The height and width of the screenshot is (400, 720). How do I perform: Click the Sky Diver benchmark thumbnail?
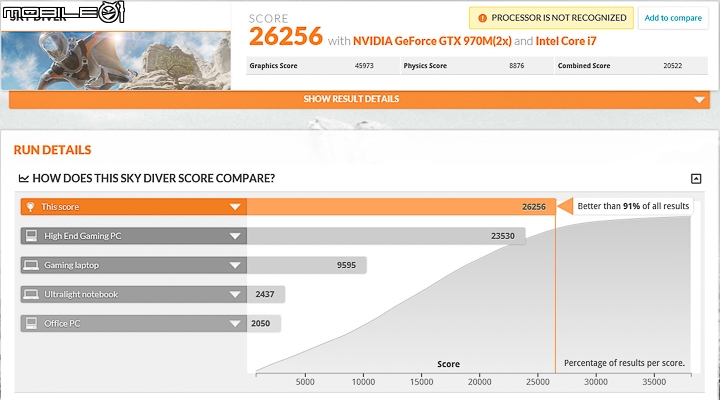[x=116, y=61]
